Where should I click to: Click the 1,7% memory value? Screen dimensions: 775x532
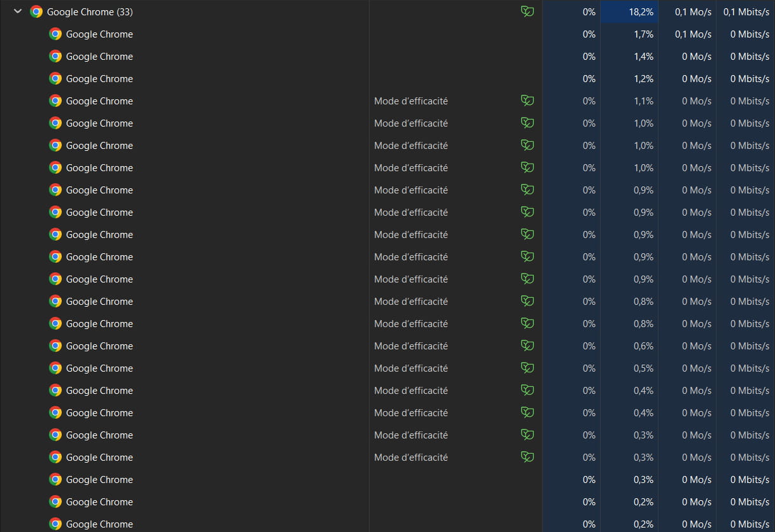coord(643,34)
